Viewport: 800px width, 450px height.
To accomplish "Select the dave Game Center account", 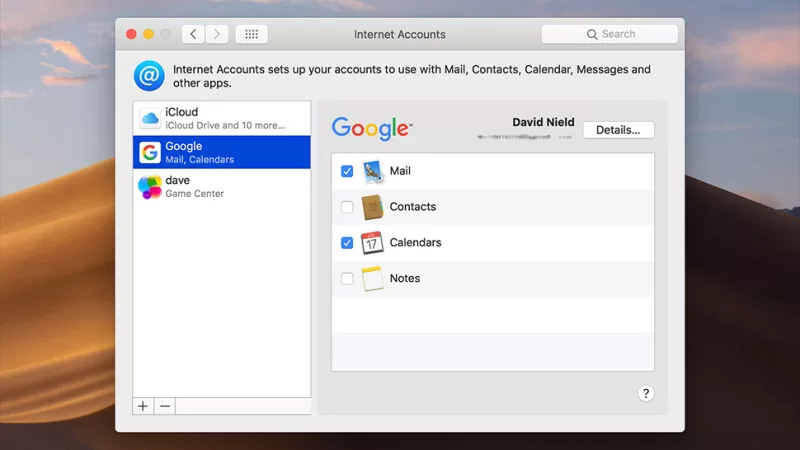I will pos(222,186).
